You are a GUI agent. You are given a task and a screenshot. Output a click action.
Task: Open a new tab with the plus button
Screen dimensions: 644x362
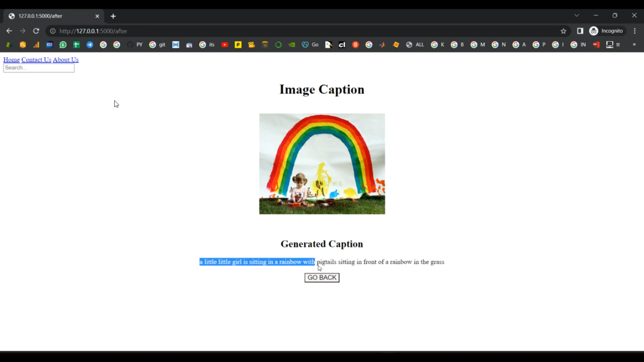click(113, 16)
